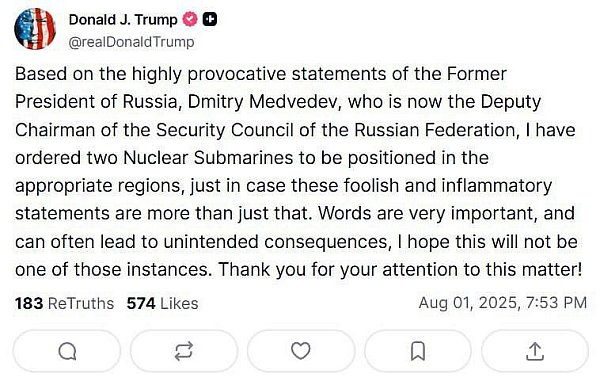This screenshot has height=385, width=600.
Task: Click the '7:53 PM' time text
Action: pyautogui.click(x=556, y=303)
